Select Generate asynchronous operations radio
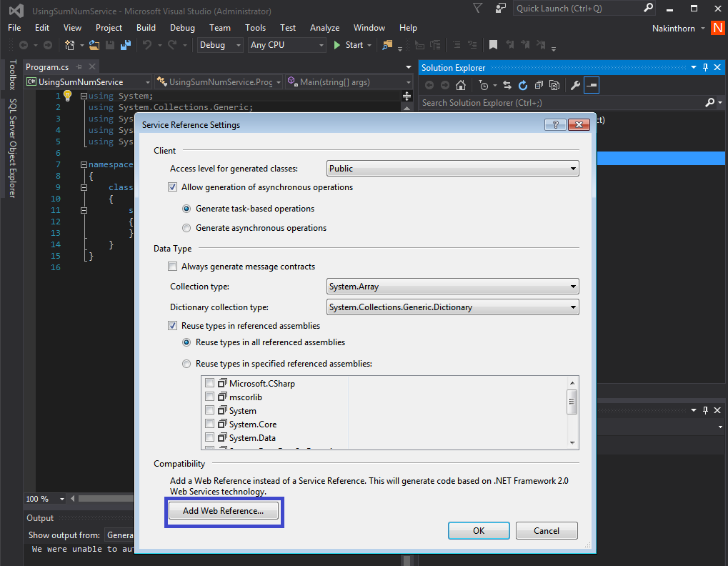728x566 pixels. tap(186, 228)
